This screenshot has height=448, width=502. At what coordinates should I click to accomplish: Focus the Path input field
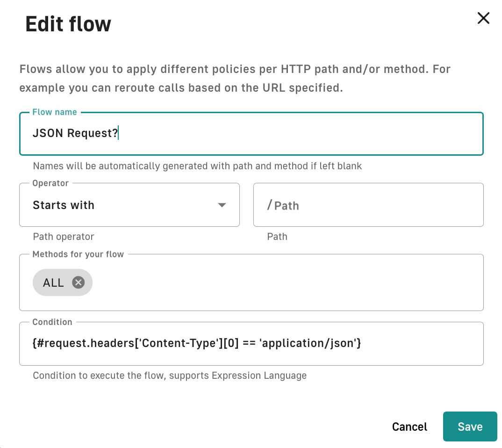(x=374, y=206)
